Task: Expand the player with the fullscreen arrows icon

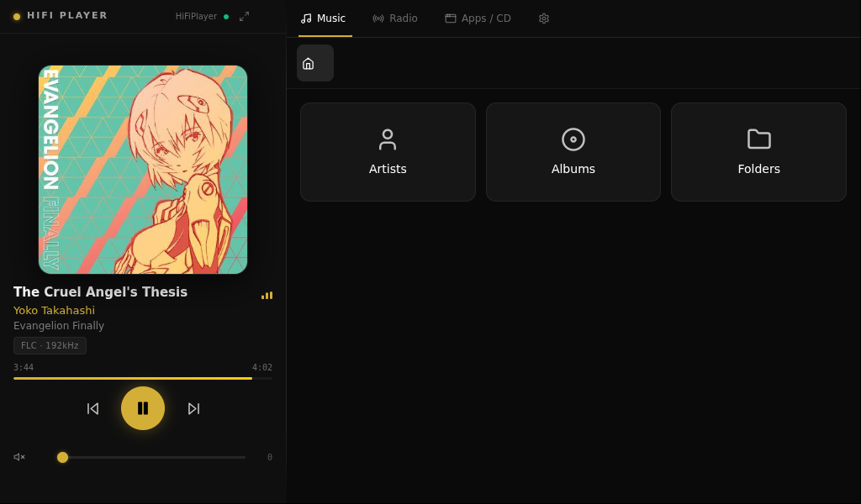Action: pyautogui.click(x=245, y=17)
